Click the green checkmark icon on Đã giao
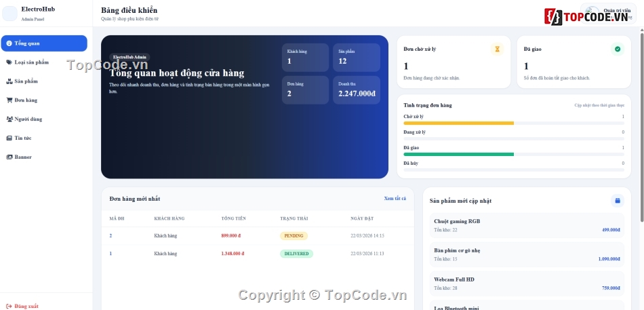This screenshot has width=644, height=310. pyautogui.click(x=618, y=49)
